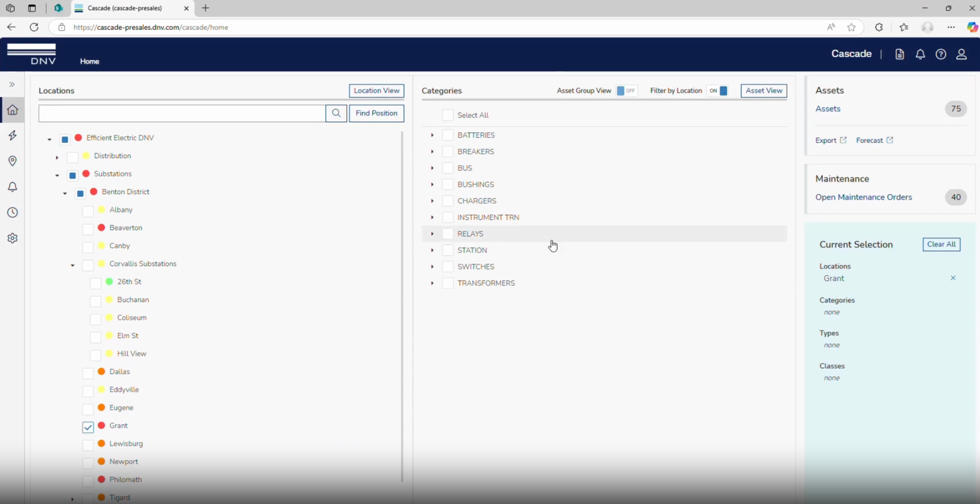The image size is (980, 504).
Task: Open the Open Maintenance Orders link
Action: 863,197
